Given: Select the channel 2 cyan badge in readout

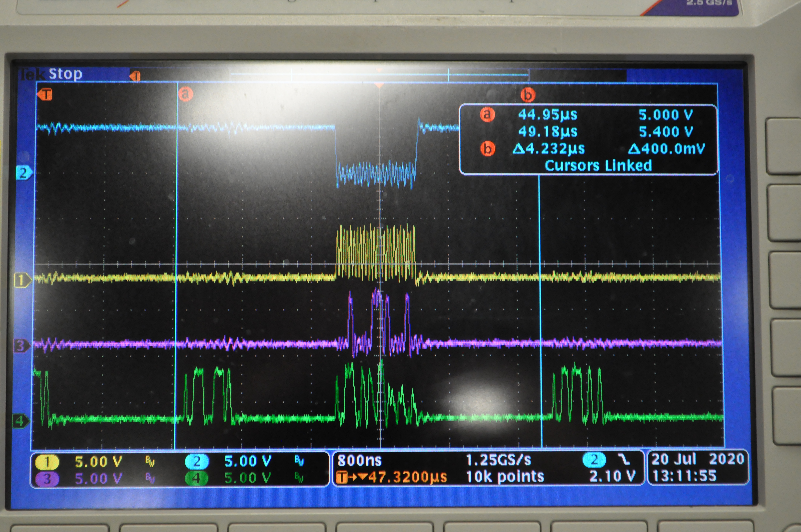Looking at the screenshot, I should pos(197,461).
